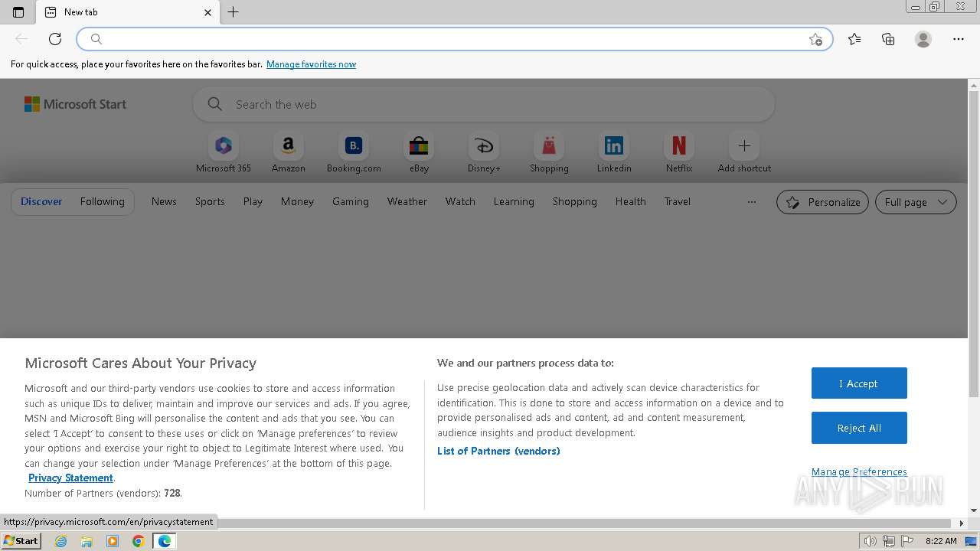Click Manage favorites now link
The image size is (980, 551).
pos(311,64)
